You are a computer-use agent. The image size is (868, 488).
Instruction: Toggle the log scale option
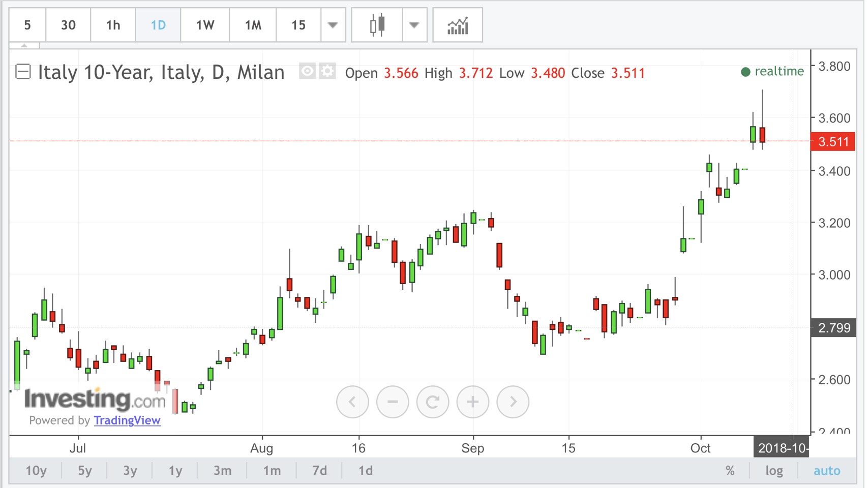[774, 471]
